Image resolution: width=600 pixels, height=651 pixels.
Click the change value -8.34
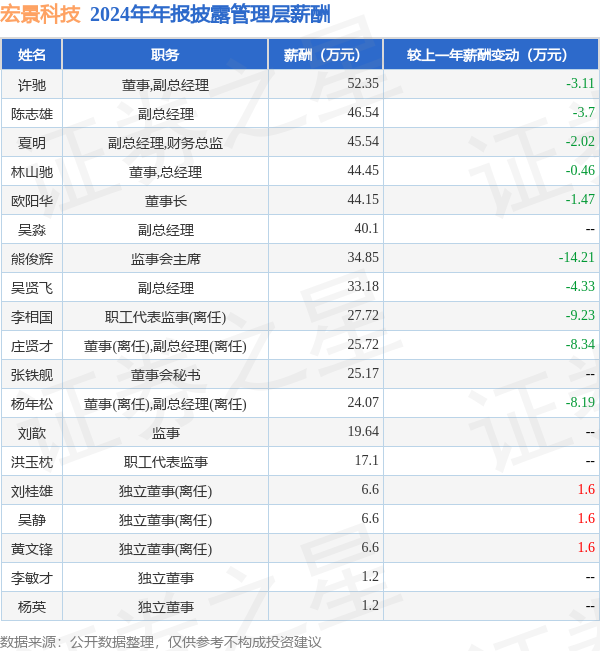580,344
